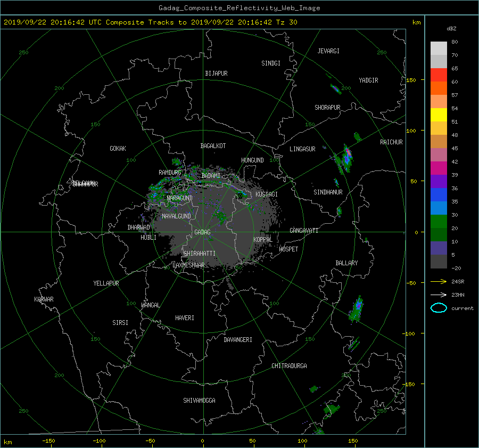Image resolution: width=479 pixels, height=448 pixels.
Task: Click the yellow 24SR arrow legend icon
Action: click(x=439, y=281)
